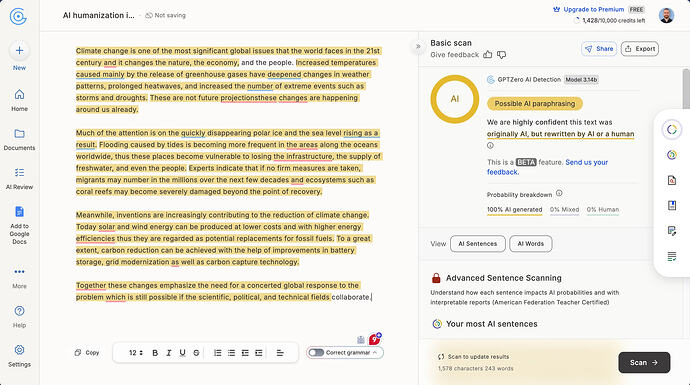Click the underlined word projectionsthese in text

pyautogui.click(x=249, y=98)
